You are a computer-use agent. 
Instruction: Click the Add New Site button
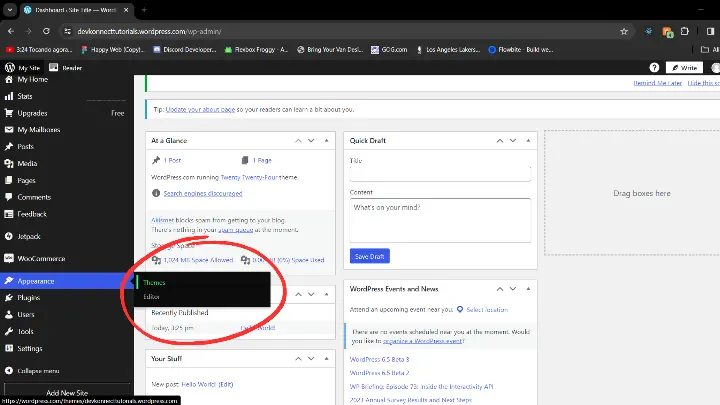tap(67, 393)
